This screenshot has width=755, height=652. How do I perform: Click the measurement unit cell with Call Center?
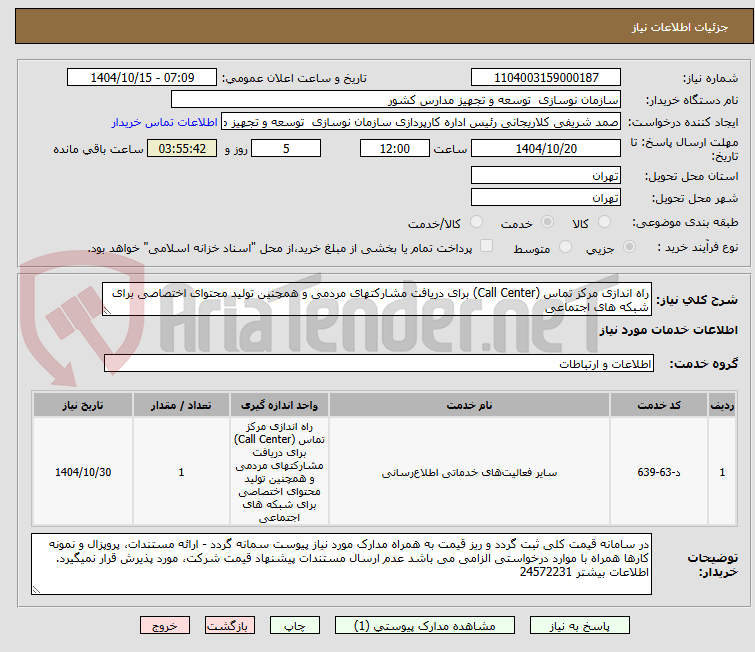pos(279,471)
